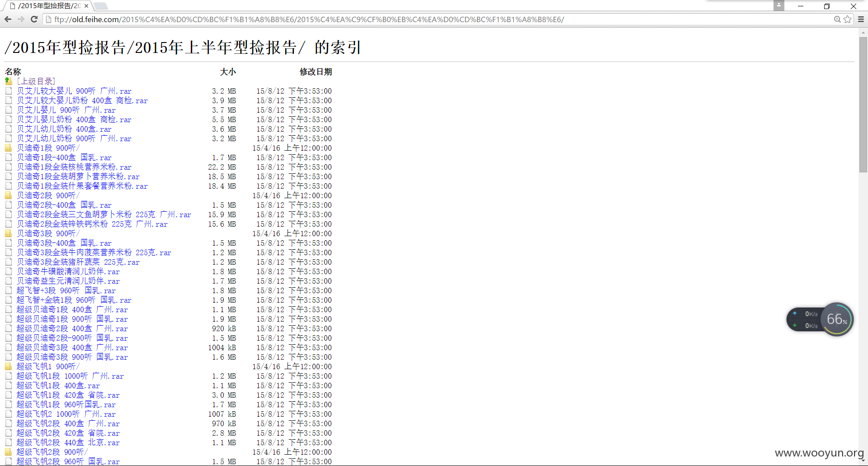868x466 pixels.
Task: Open folder 贝迪奇1段 900听/
Action: click(48, 148)
